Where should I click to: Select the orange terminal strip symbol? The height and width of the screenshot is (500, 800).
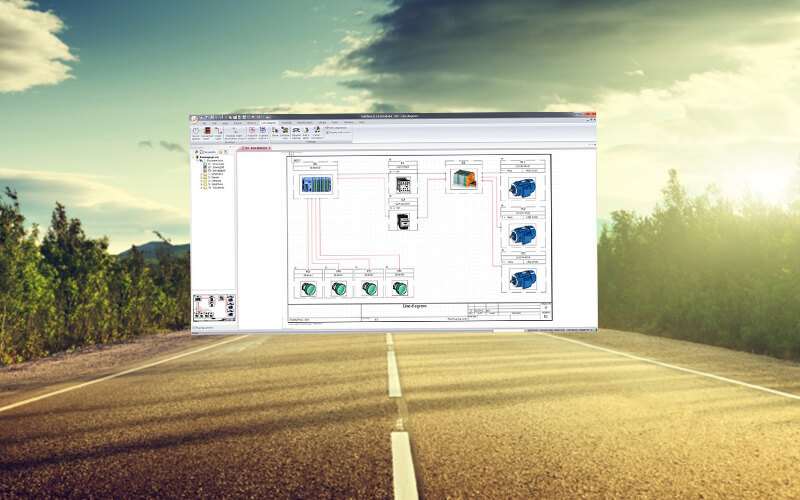point(464,179)
